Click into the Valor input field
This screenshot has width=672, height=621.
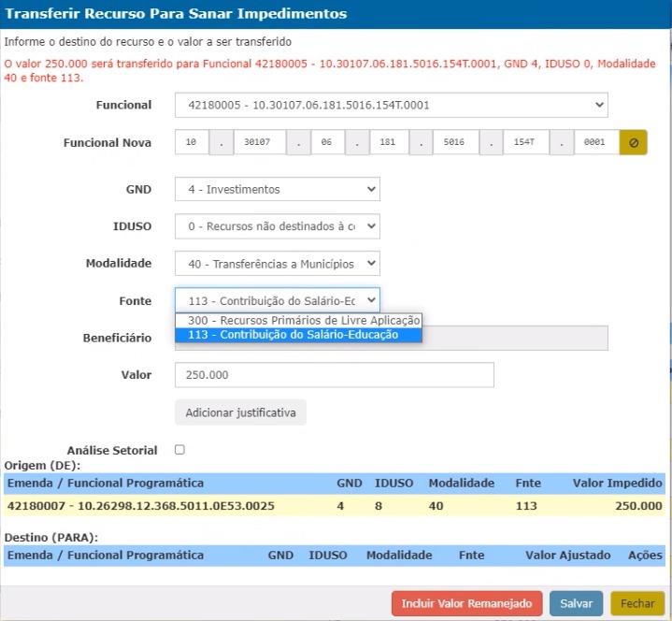(334, 375)
